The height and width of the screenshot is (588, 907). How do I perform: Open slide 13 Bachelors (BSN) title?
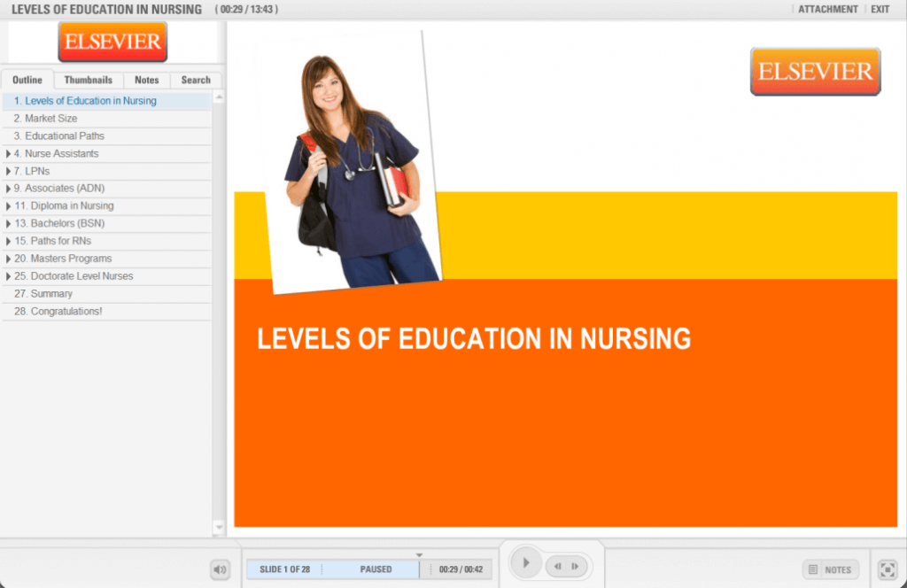(59, 223)
